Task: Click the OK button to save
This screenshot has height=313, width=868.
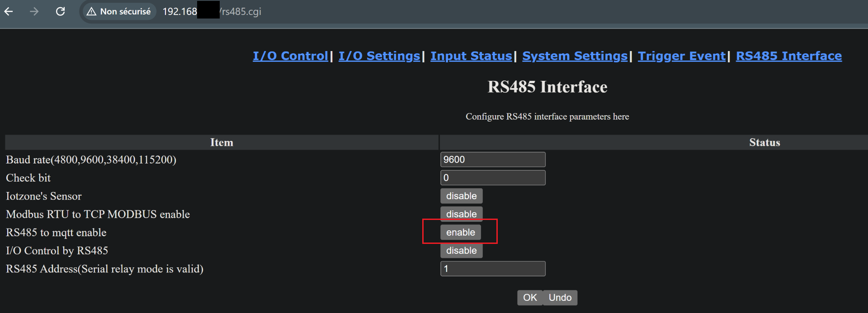Action: 530,298
